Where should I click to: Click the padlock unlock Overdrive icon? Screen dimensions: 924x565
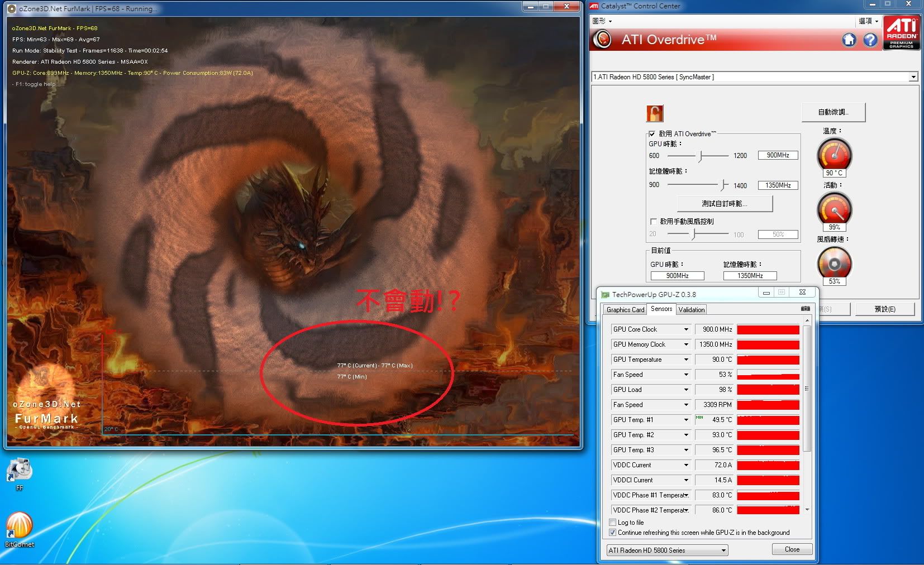click(x=655, y=113)
